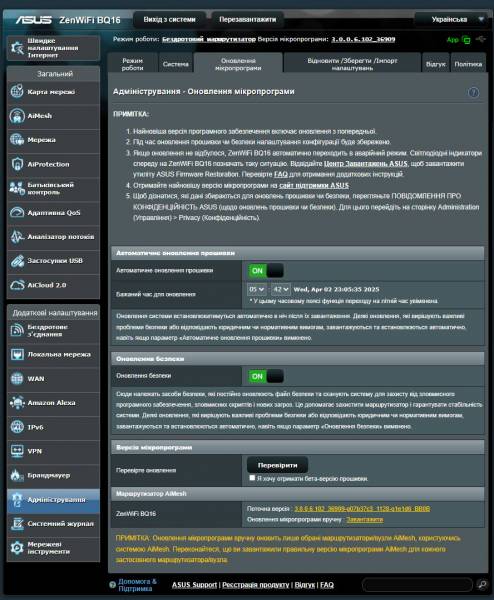Open Системний журнал icon
Image resolution: width=494 pixels, height=600 pixels.
17,524
